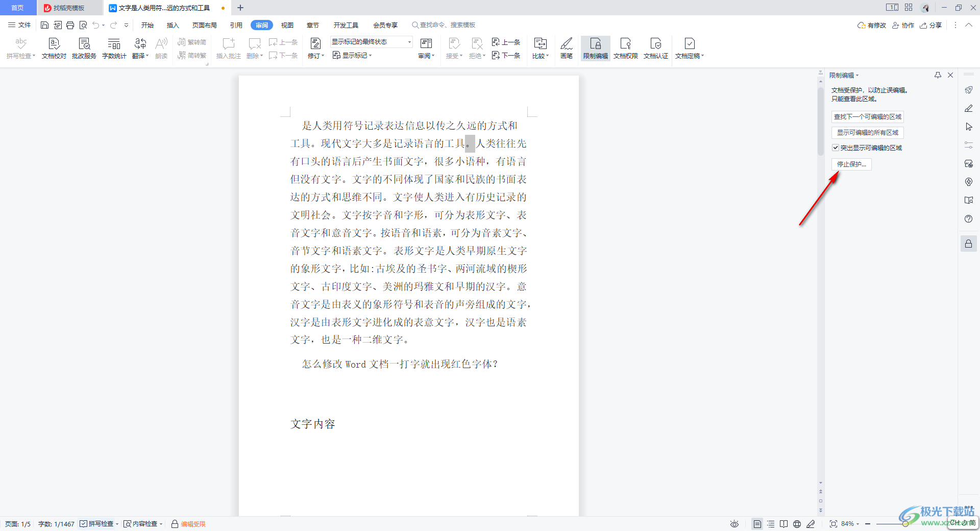The width and height of the screenshot is (980, 531).
Task: Open 文档权限 document permissions
Action: [x=626, y=49]
